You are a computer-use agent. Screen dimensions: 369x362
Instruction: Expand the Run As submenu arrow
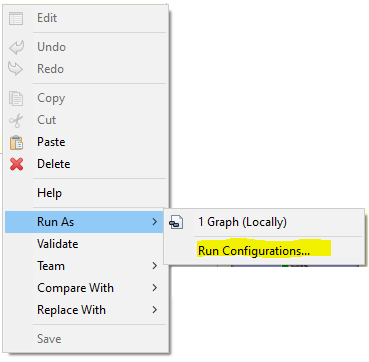pyautogui.click(x=154, y=222)
